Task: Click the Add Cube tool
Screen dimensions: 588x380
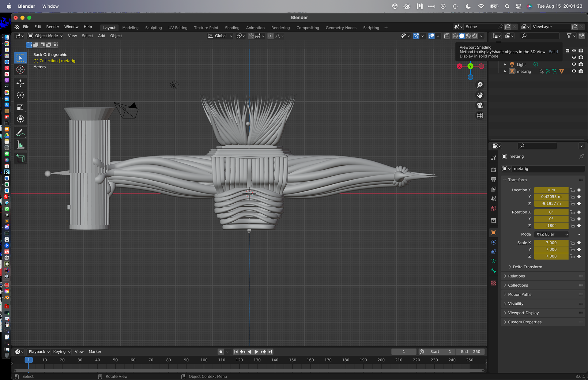Action: tap(21, 158)
